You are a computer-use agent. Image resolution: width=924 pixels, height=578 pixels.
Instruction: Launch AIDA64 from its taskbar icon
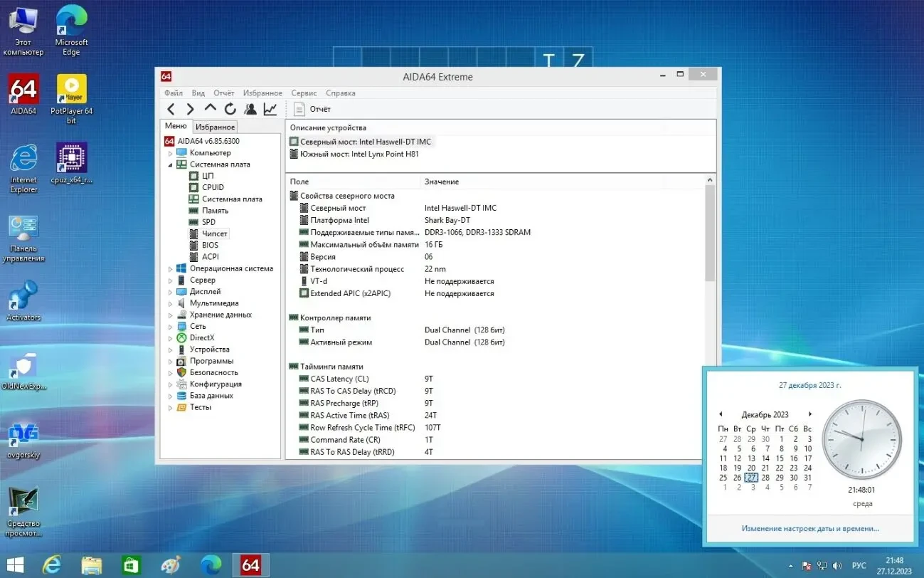[x=250, y=564]
